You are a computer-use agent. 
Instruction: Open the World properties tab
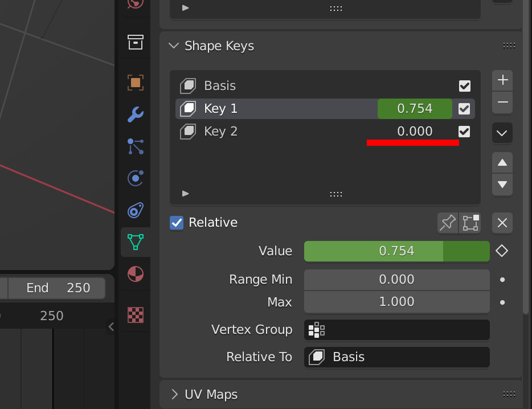tap(136, 4)
